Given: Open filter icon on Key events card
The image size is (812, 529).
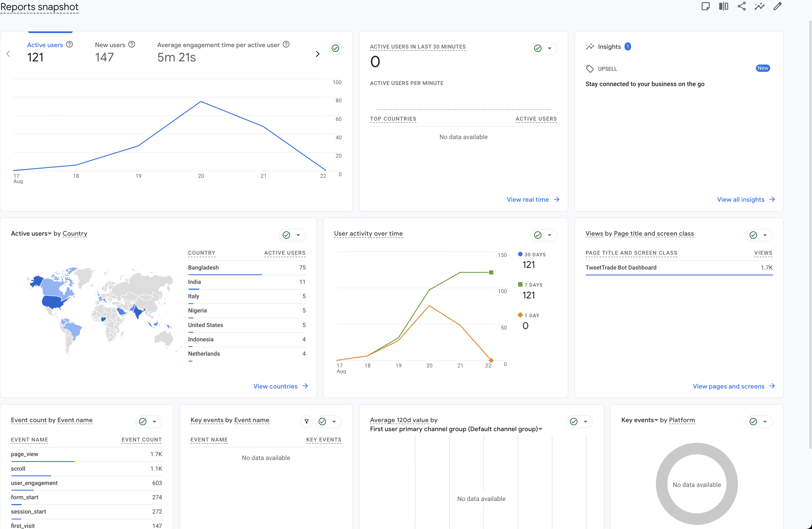Looking at the screenshot, I should 306,422.
